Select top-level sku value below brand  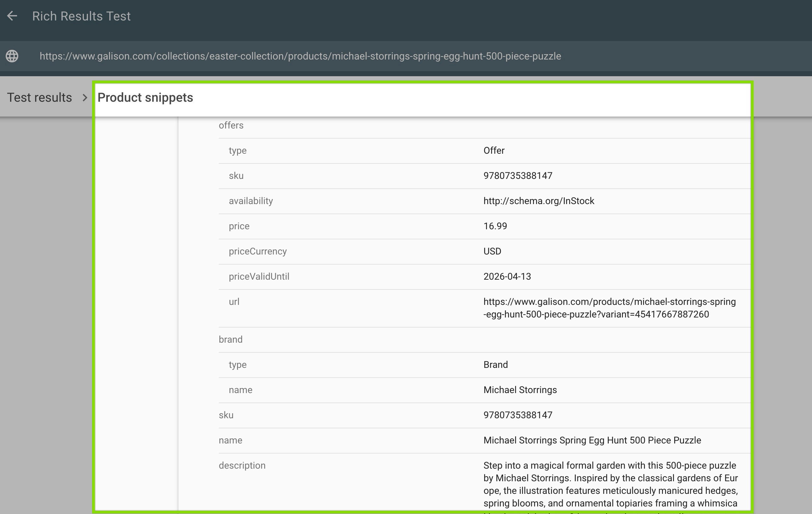pyautogui.click(x=518, y=415)
